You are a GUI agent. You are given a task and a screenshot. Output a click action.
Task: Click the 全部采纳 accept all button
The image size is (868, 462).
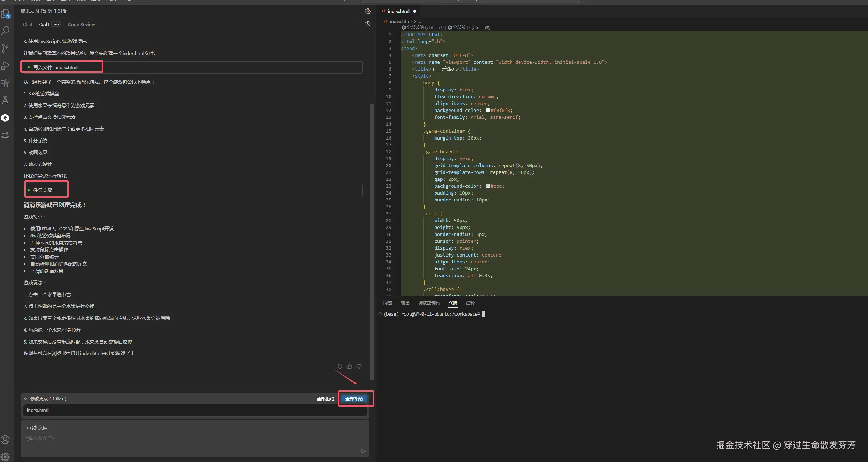pyautogui.click(x=354, y=399)
